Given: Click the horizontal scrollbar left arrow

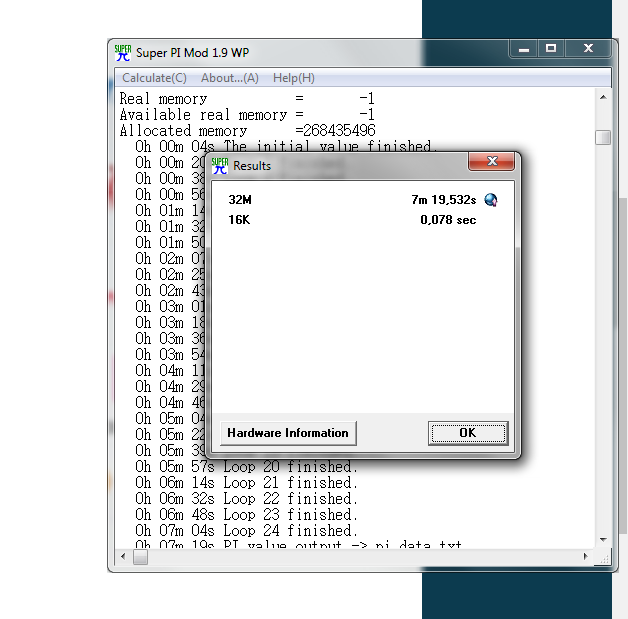Looking at the screenshot, I should point(123,556).
